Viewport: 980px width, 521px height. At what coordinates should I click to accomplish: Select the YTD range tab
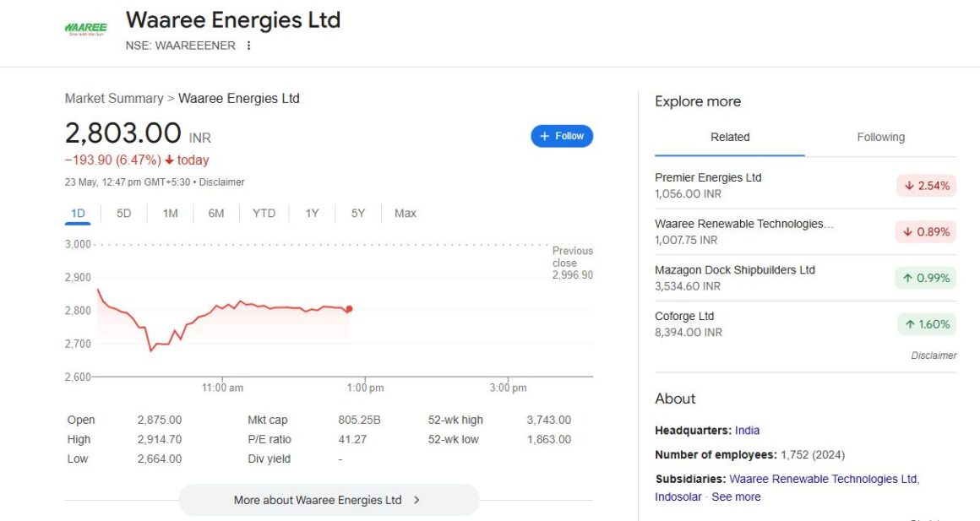(264, 214)
